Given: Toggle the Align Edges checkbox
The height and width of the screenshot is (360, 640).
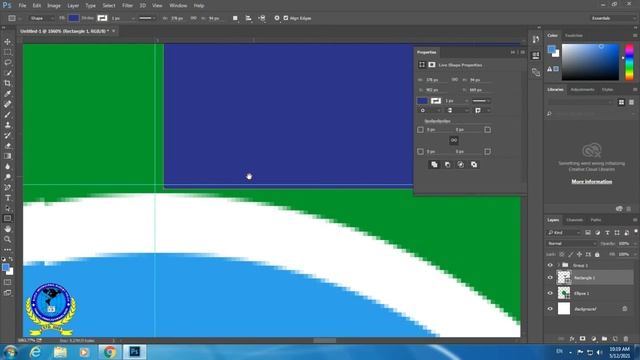Looking at the screenshot, I should 286,18.
